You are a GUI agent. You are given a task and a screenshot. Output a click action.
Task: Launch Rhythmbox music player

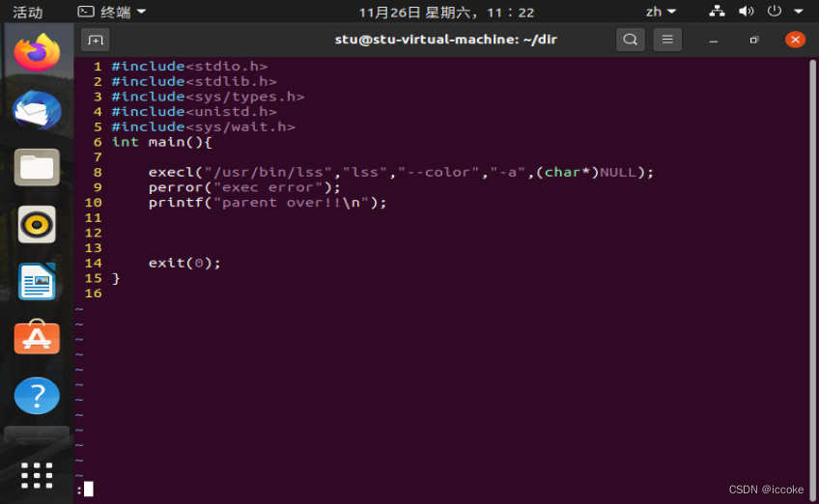[37, 225]
